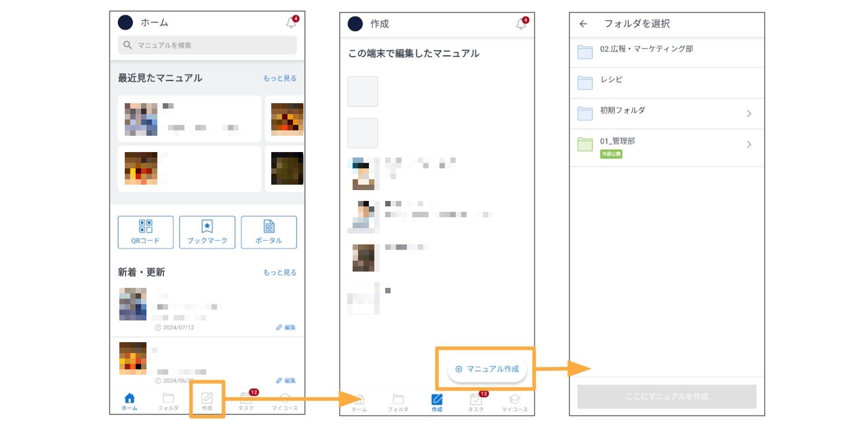Screen dimensions: 868x425
Task: Expand the 01_管理部 folder chevron
Action: [749, 144]
